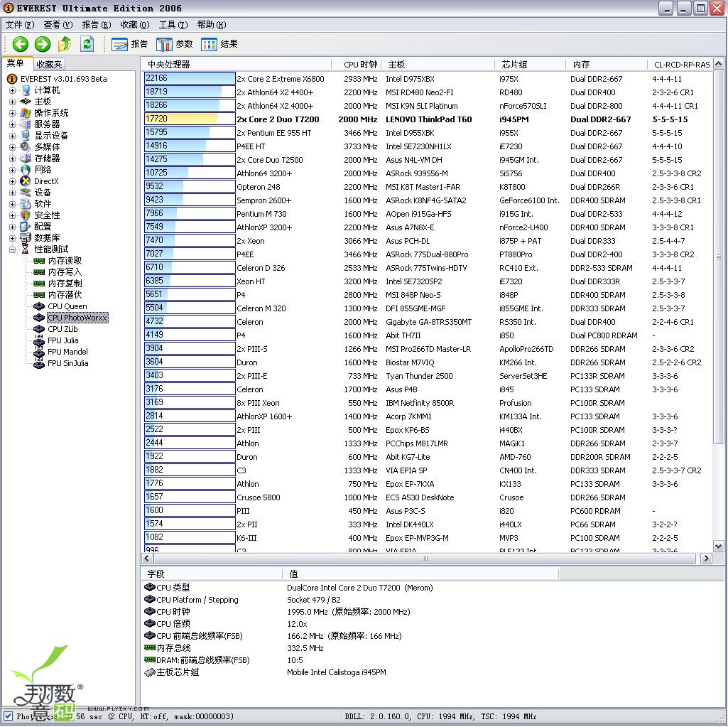Open the FPU Mandel benchmark
Screen dimensions: 728x727
click(x=67, y=352)
